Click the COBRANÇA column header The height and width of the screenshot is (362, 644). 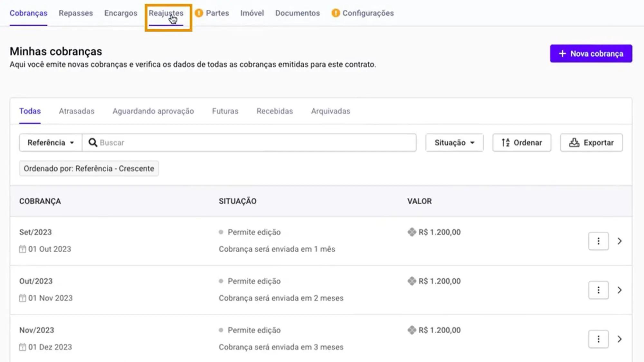40,201
